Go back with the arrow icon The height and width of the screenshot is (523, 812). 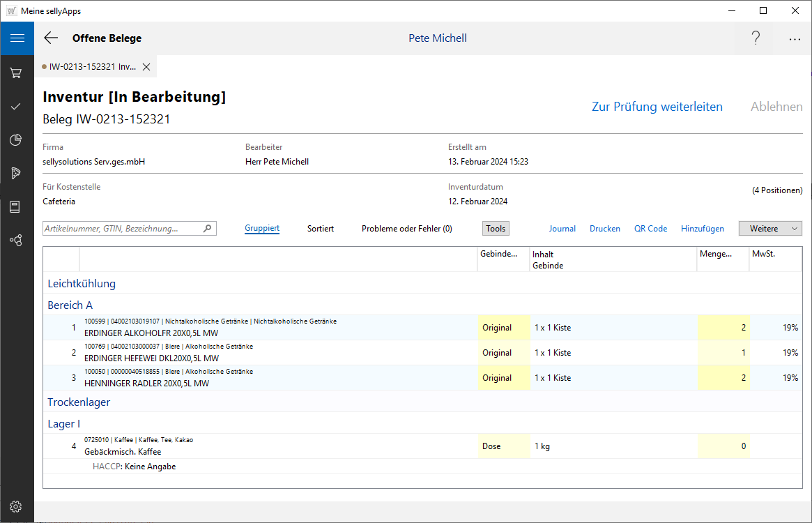pos(51,38)
